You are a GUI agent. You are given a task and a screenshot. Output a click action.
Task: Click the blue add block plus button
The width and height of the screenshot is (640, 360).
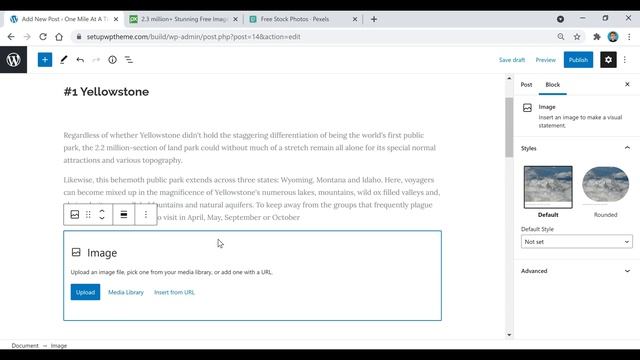[x=45, y=60]
